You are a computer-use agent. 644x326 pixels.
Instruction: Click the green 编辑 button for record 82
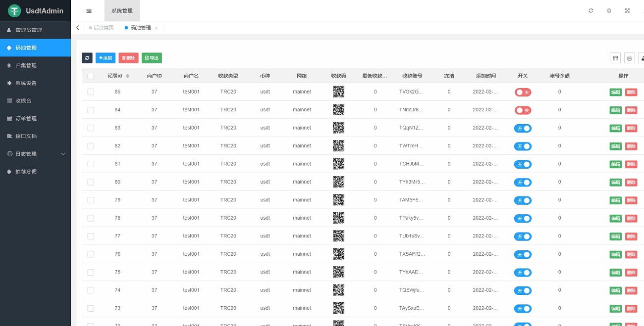point(615,146)
